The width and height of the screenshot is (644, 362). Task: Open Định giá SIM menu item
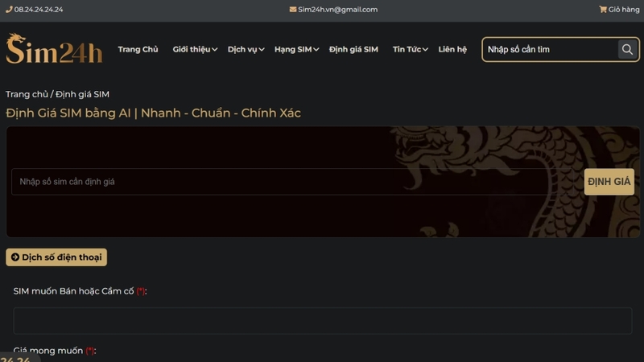(x=353, y=49)
